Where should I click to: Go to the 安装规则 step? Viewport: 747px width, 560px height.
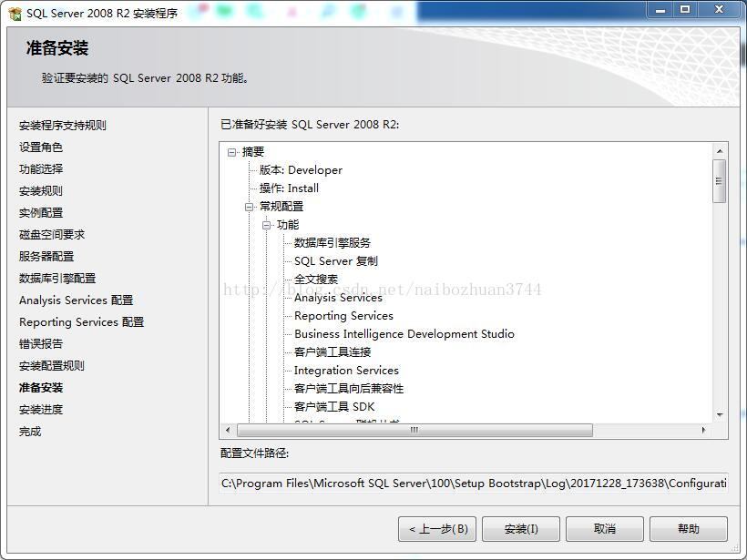coord(41,191)
